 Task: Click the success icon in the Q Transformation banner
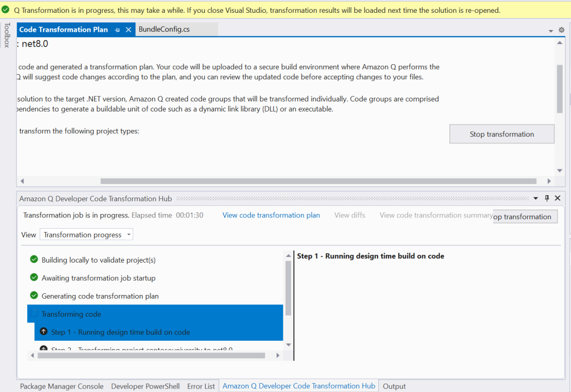6,9
